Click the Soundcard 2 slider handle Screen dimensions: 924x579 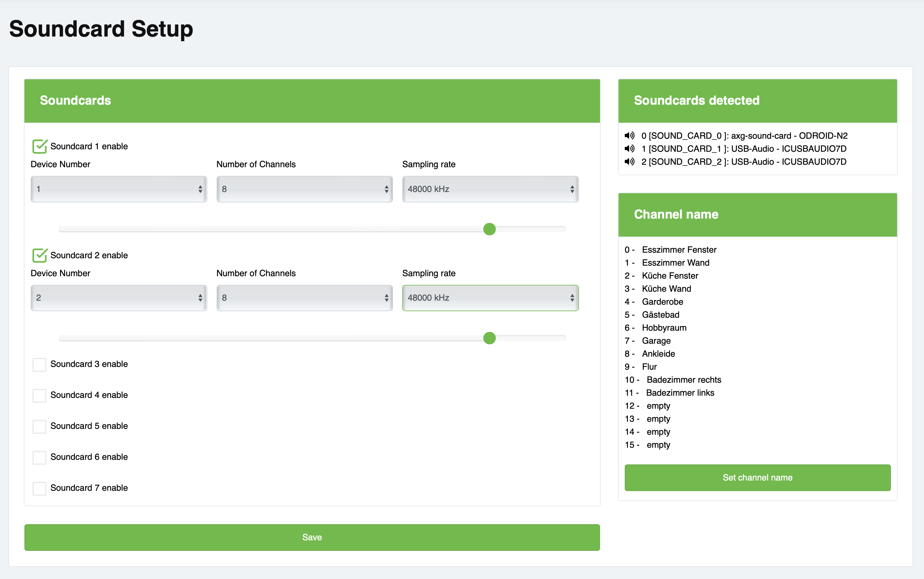[489, 338]
